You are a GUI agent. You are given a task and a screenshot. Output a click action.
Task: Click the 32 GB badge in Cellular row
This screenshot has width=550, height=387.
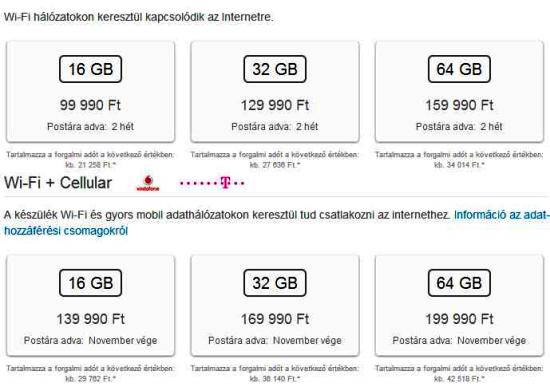tap(275, 283)
